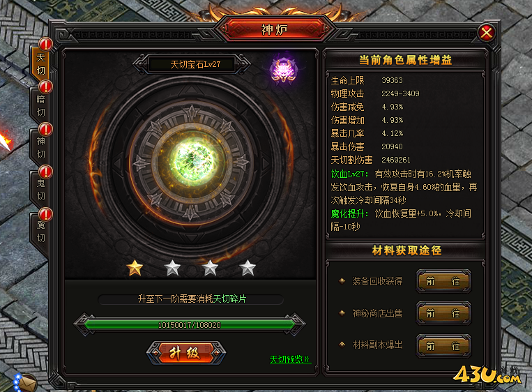
Task: Click the red alert badge above 天切
Action: point(45,44)
